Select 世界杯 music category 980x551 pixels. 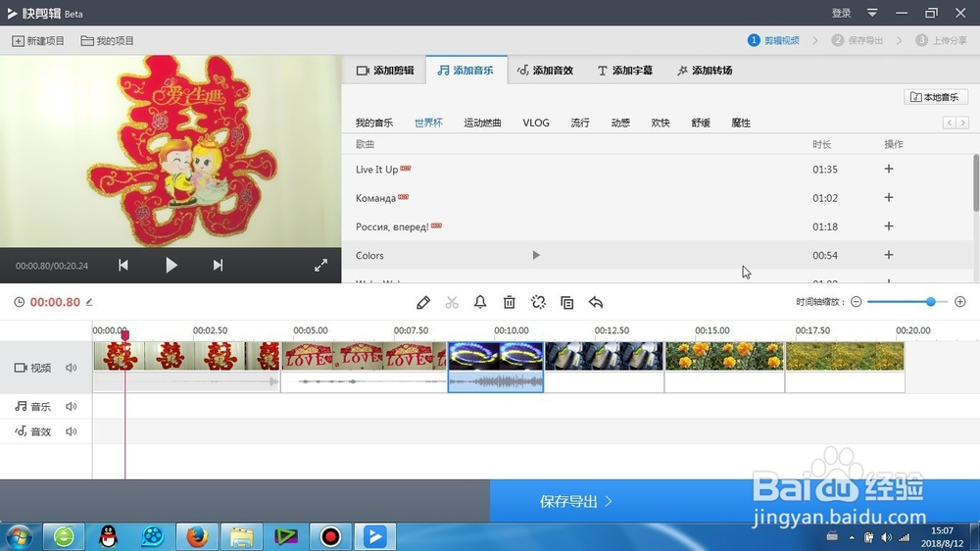point(428,123)
